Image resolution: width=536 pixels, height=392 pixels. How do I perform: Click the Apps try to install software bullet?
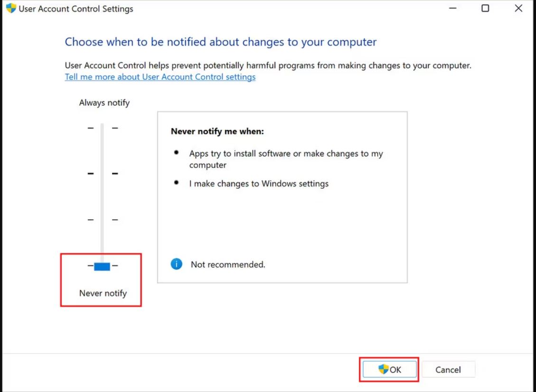point(286,159)
